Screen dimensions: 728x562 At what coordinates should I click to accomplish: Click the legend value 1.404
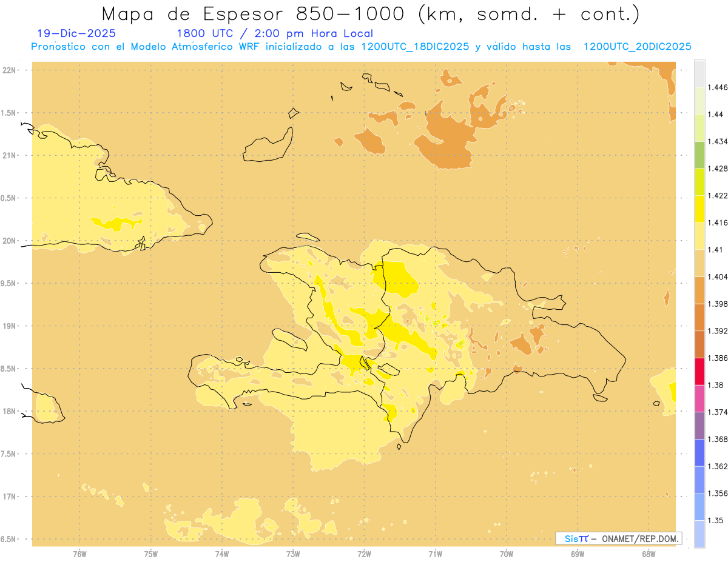pyautogui.click(x=718, y=276)
